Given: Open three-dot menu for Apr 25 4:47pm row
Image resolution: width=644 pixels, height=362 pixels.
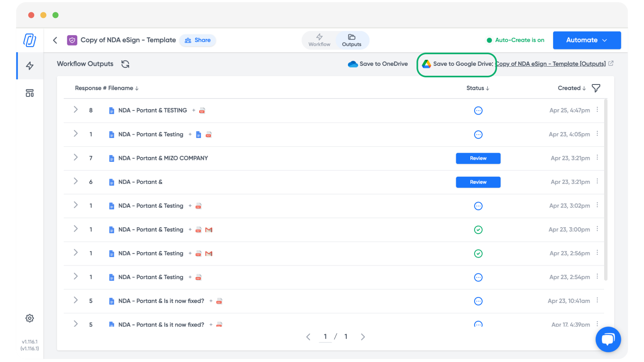Looking at the screenshot, I should point(597,110).
